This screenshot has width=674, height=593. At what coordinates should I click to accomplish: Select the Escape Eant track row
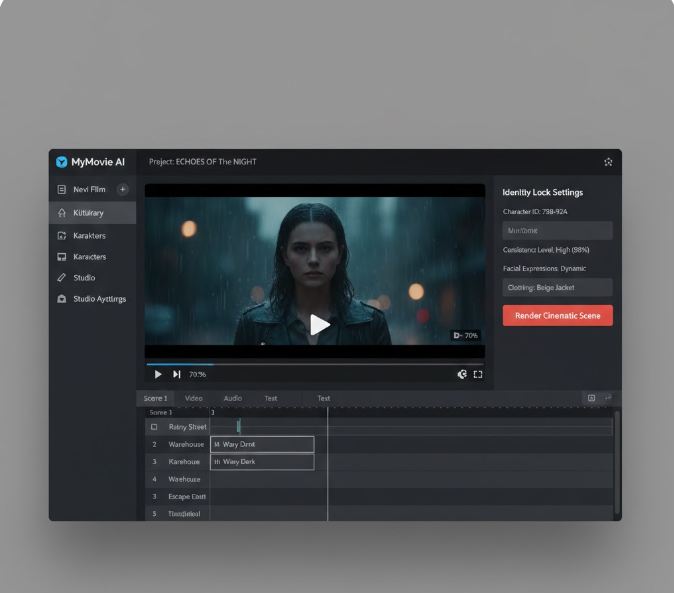pyautogui.click(x=379, y=496)
